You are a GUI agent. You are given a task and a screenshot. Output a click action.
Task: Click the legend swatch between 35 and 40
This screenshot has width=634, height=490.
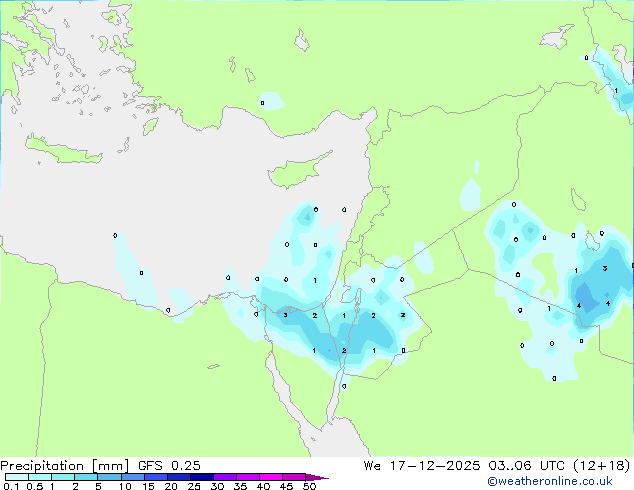tap(248, 477)
